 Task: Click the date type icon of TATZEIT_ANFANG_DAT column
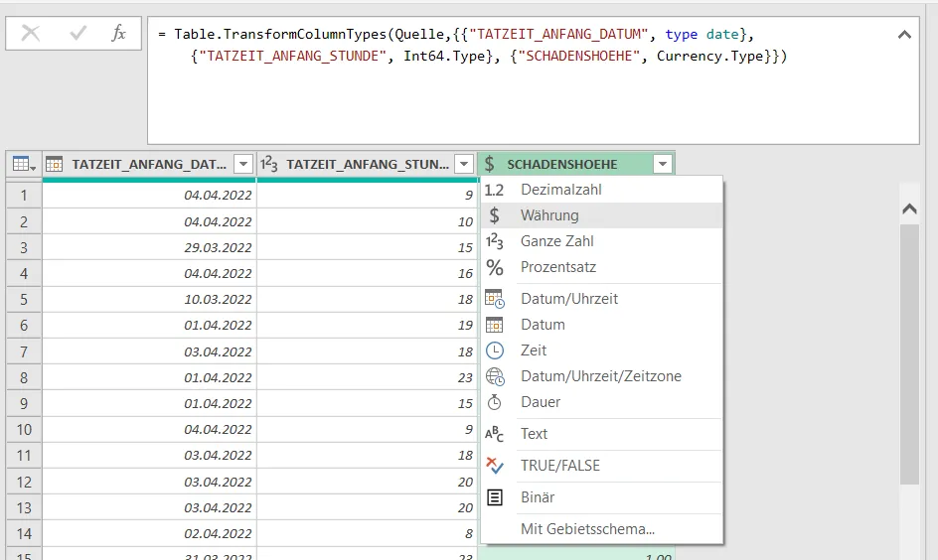pyautogui.click(x=54, y=164)
